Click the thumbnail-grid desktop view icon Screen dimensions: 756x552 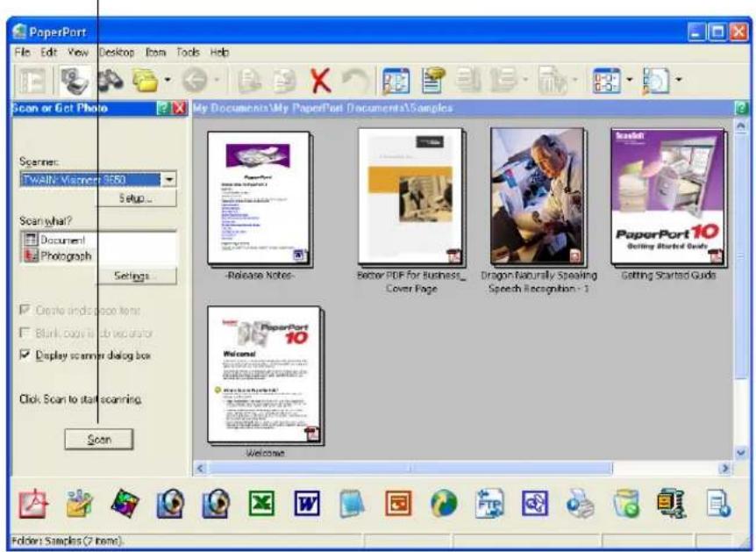coord(607,80)
